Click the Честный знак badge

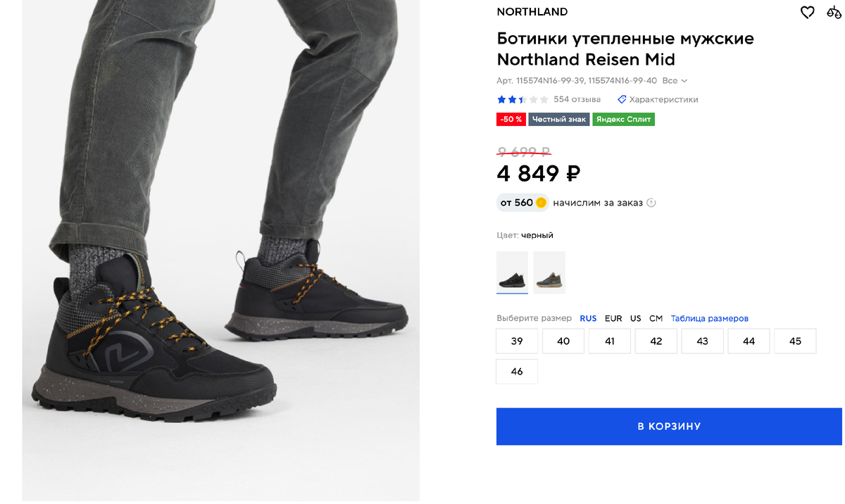point(559,119)
